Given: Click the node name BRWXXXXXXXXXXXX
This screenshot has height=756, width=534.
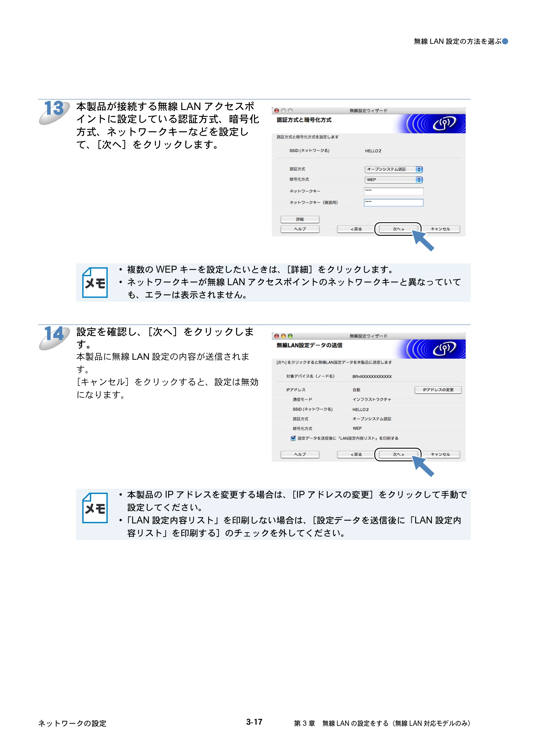Looking at the screenshot, I should [372, 377].
